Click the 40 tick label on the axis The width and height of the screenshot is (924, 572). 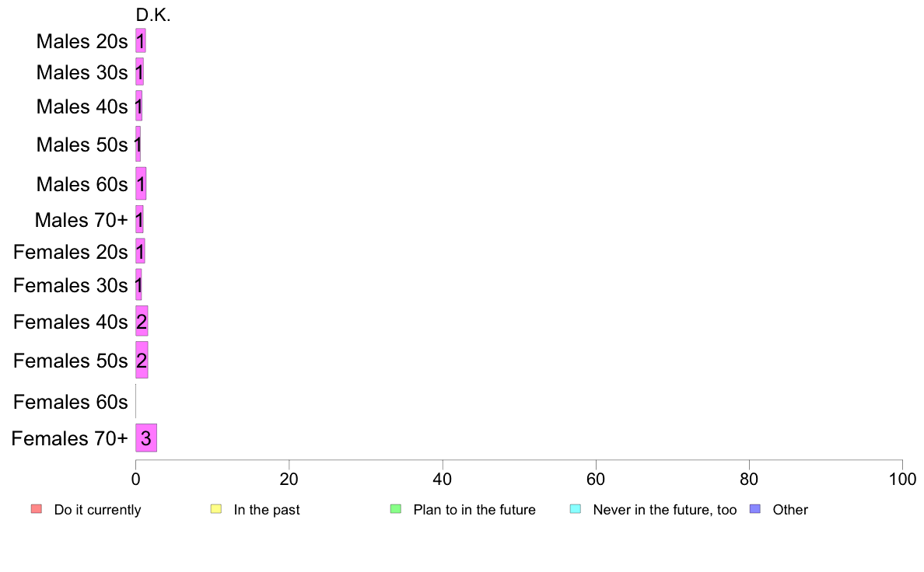(x=443, y=479)
